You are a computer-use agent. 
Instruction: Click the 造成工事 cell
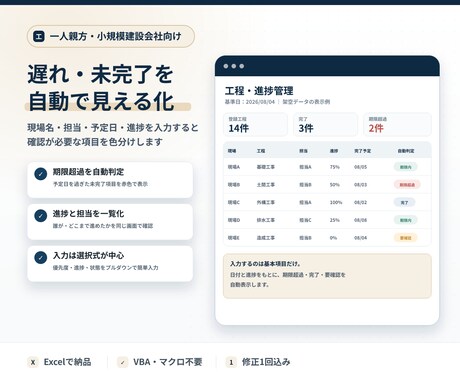[266, 238]
